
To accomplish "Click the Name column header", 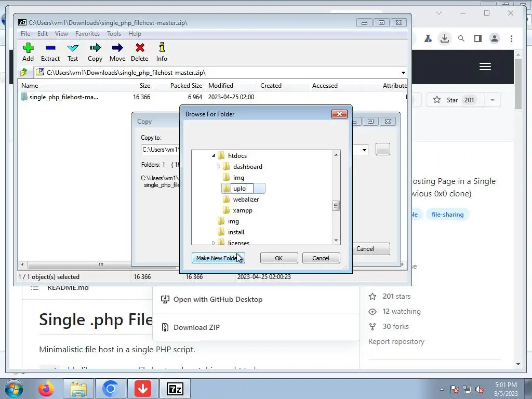I will tap(59, 86).
